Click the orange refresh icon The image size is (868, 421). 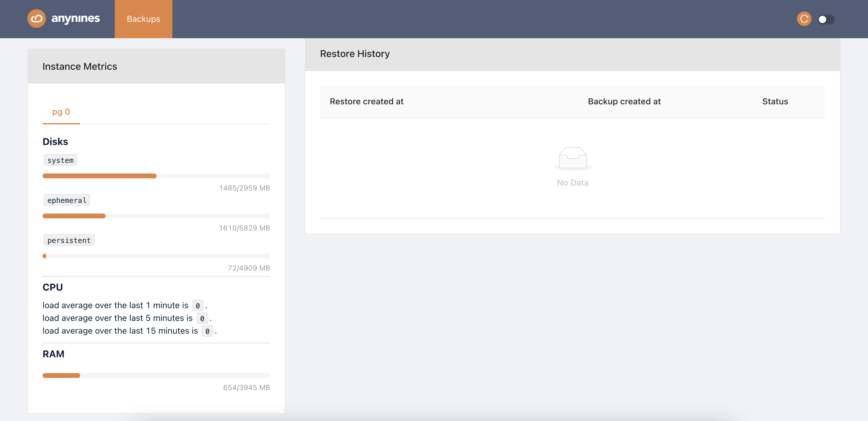click(x=804, y=19)
